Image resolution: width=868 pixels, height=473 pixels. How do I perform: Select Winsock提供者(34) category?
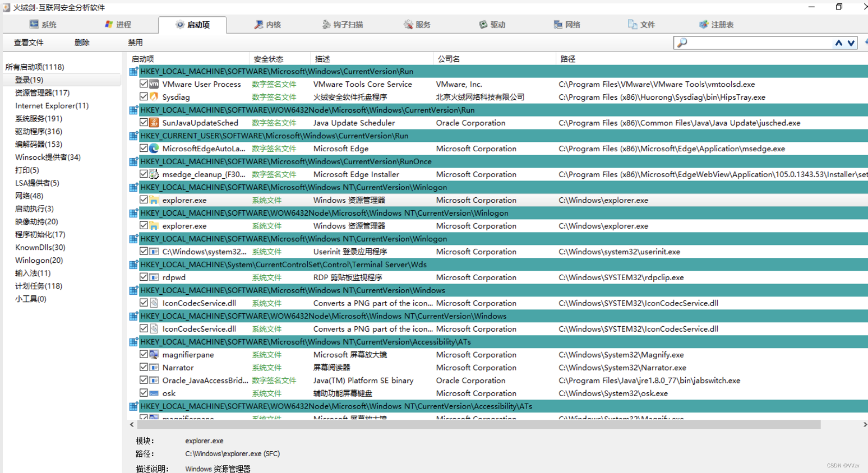coord(48,157)
